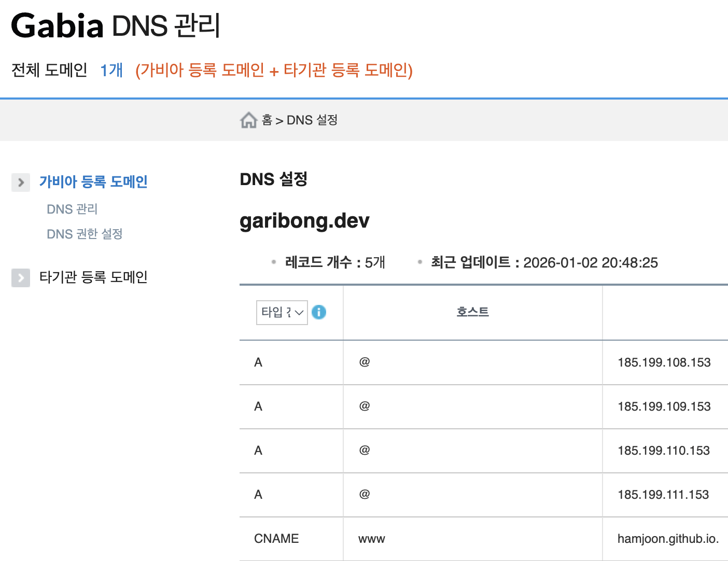Select the hamjoon.github.io. value cell
This screenshot has height=561, width=728.
668,539
